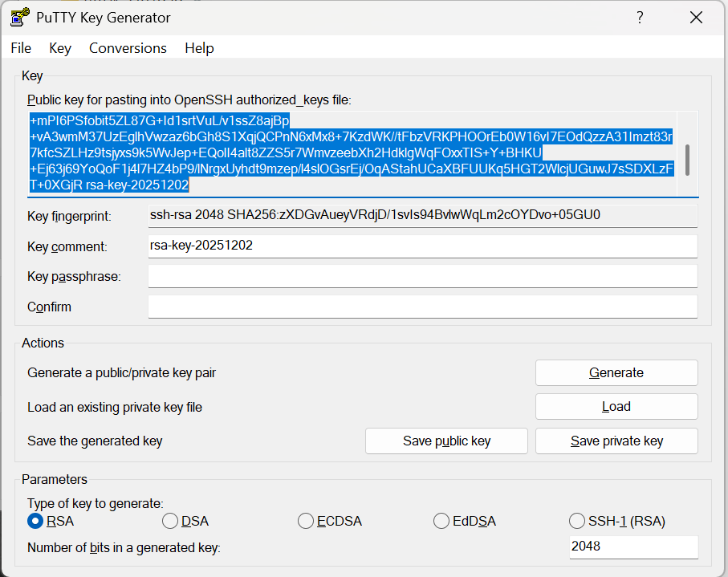Switch key type to SSH-1 (RSA)
The width and height of the screenshot is (728, 577).
[x=577, y=522]
